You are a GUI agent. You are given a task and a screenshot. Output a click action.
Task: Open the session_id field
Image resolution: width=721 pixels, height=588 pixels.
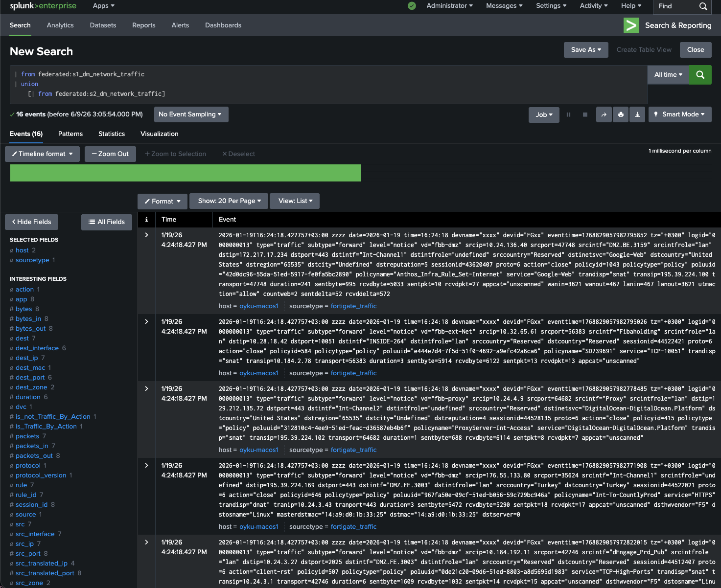pyautogui.click(x=32, y=505)
